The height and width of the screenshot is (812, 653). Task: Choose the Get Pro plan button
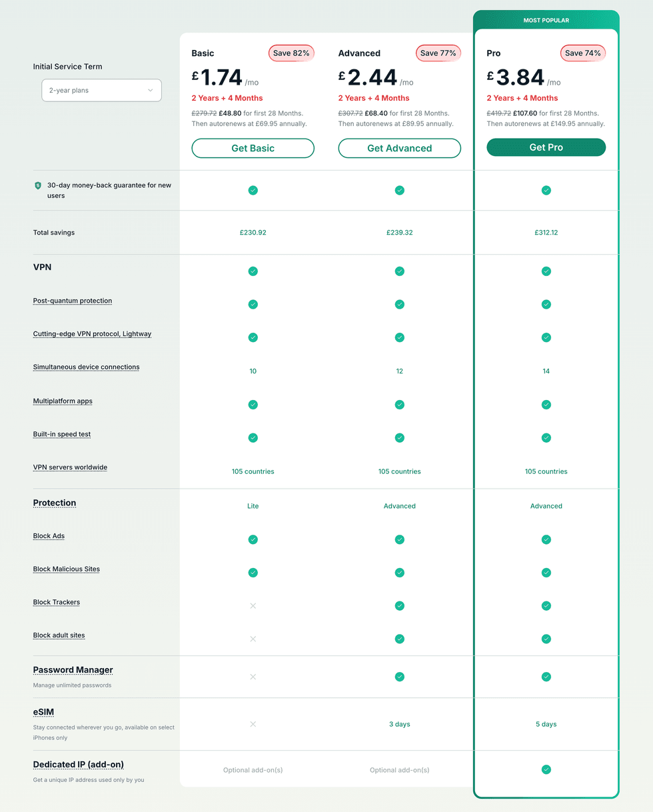click(x=546, y=147)
